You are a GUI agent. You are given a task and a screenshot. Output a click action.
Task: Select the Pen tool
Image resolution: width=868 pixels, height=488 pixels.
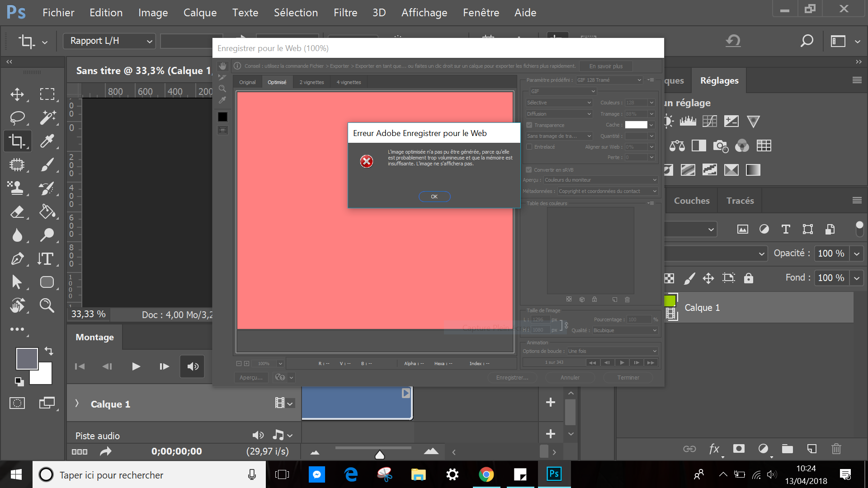click(17, 259)
